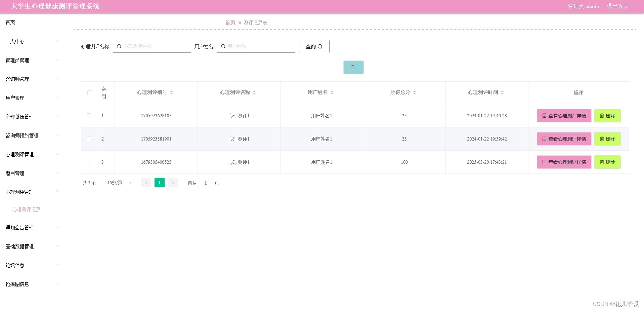Delete the record dated 2024-01-22 19:39:42

(607, 139)
